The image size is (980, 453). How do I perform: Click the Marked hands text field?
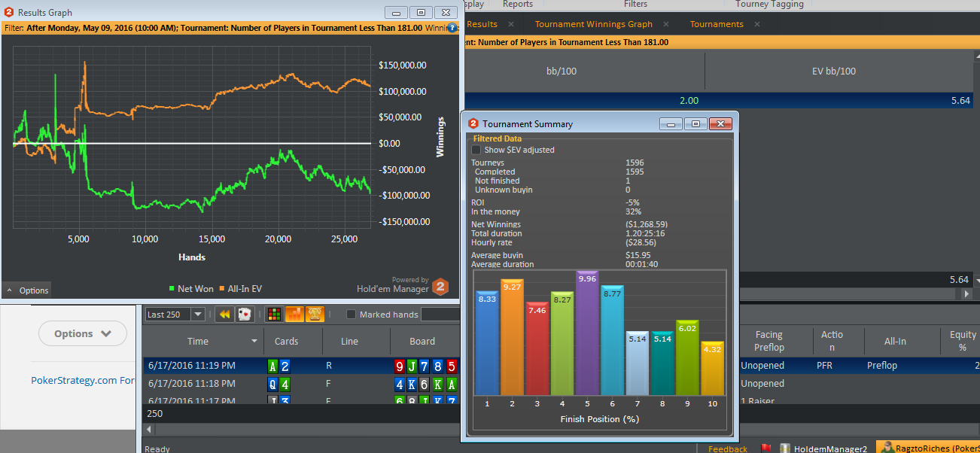coord(440,315)
